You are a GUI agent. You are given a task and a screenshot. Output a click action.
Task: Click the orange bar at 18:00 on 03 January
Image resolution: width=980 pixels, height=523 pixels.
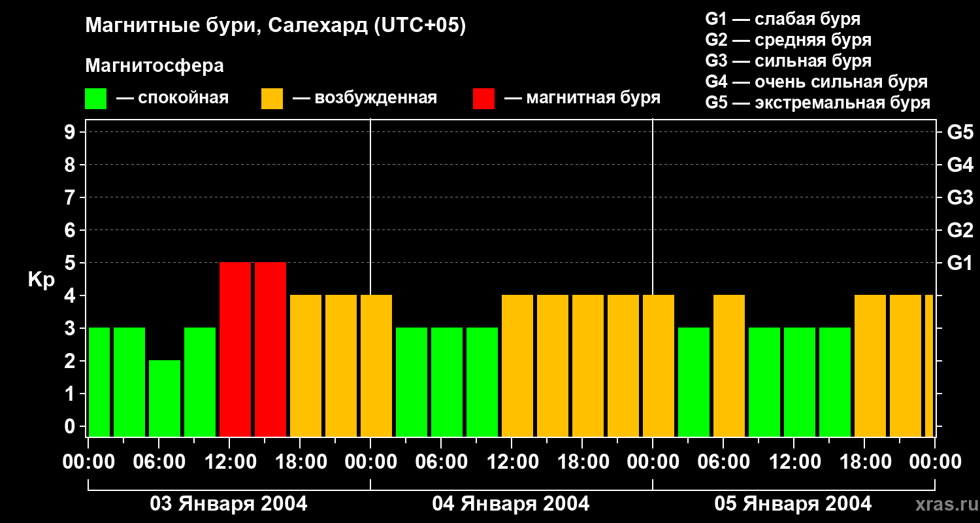click(x=306, y=365)
